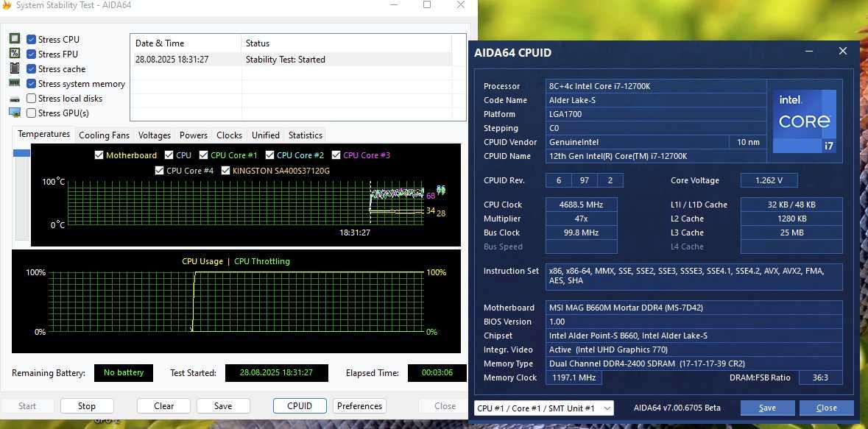Click the 1280 KB L2 Cache value
The height and width of the screenshot is (429, 868).
tap(791, 219)
